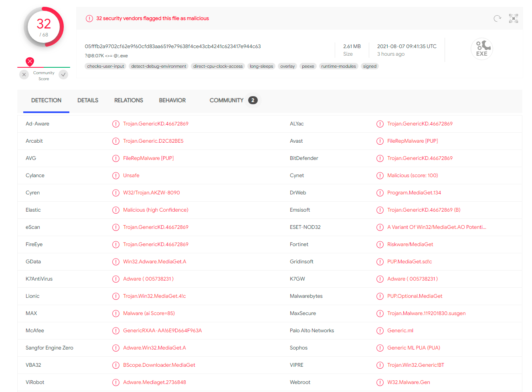The width and height of the screenshot is (532, 392).
Task: Click the alert icon in the FireEye row
Action: (116, 244)
